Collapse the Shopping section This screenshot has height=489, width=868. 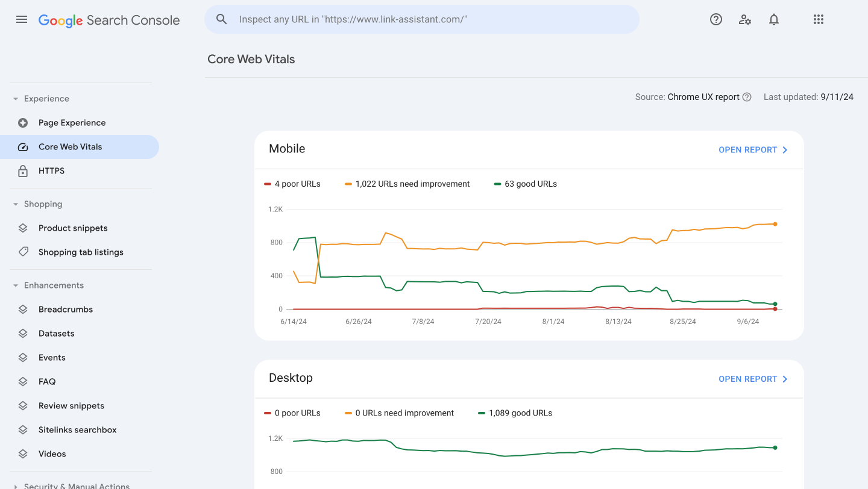16,204
